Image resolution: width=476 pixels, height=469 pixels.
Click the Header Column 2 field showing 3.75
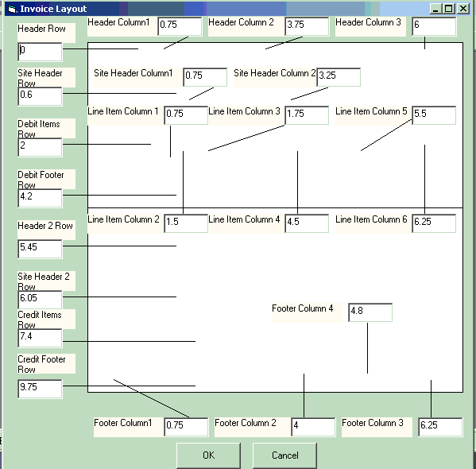pyautogui.click(x=307, y=26)
